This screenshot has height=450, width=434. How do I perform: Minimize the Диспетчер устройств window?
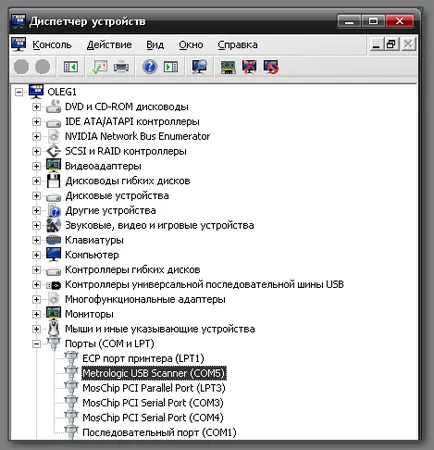(349, 21)
